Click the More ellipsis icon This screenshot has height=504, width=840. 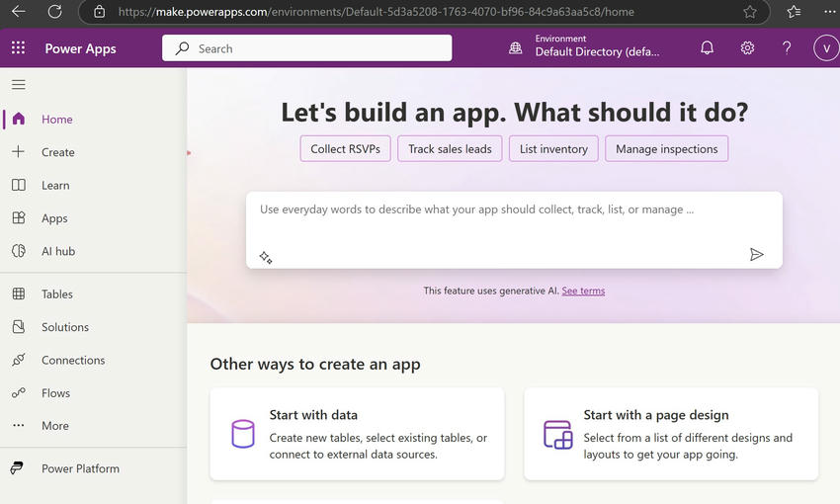point(19,425)
